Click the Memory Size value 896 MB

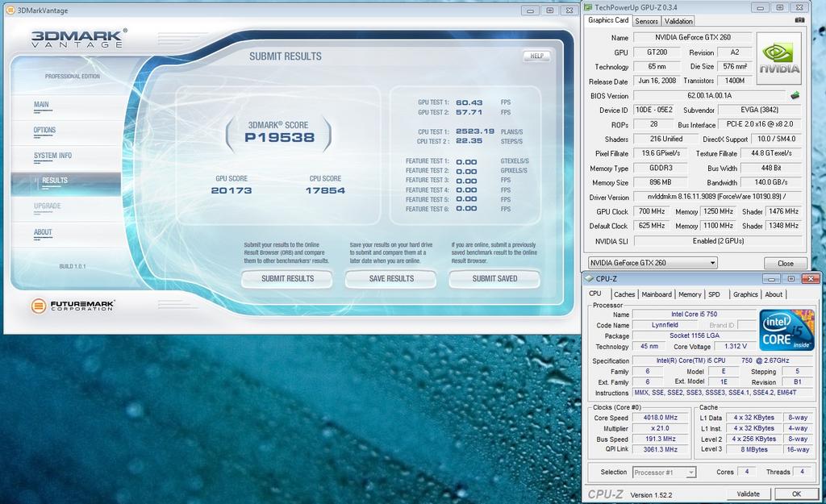[x=660, y=182]
